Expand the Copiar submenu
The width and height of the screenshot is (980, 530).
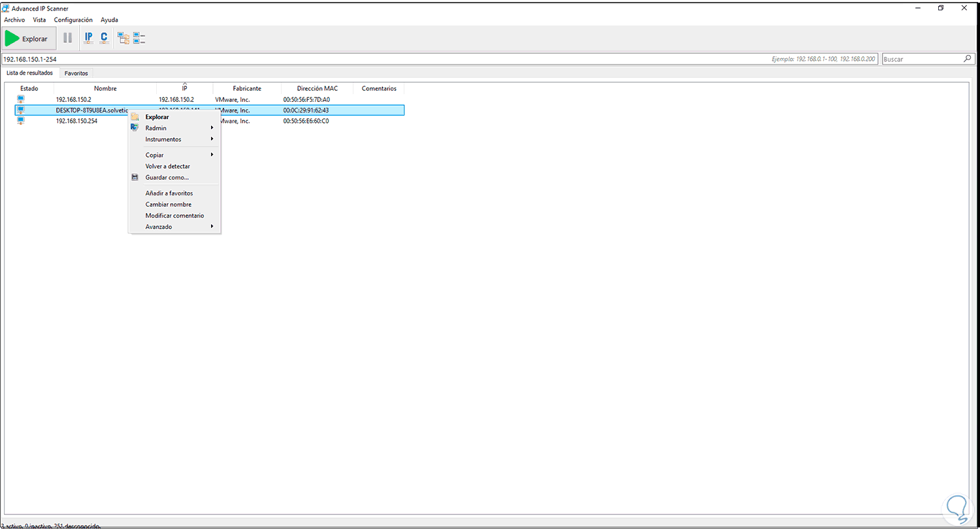[174, 155]
